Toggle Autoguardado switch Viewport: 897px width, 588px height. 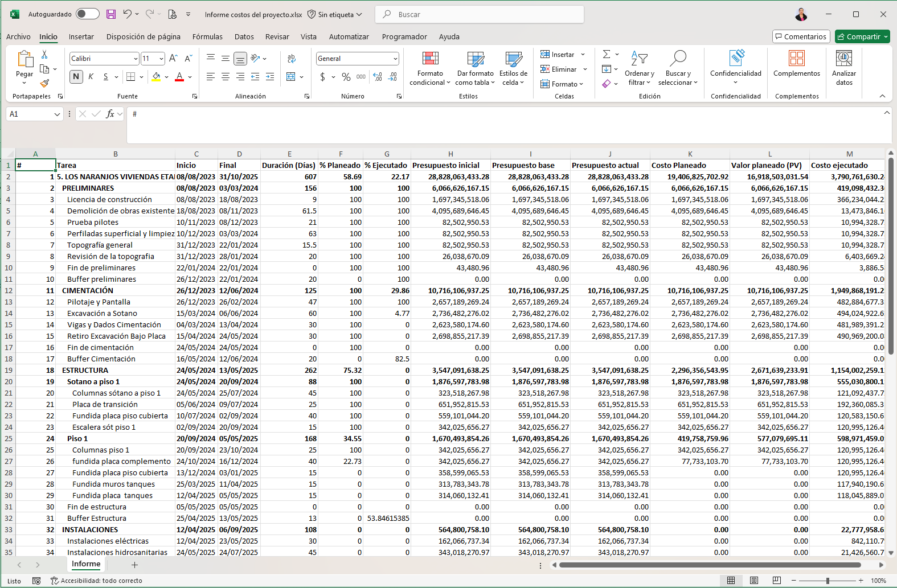88,14
